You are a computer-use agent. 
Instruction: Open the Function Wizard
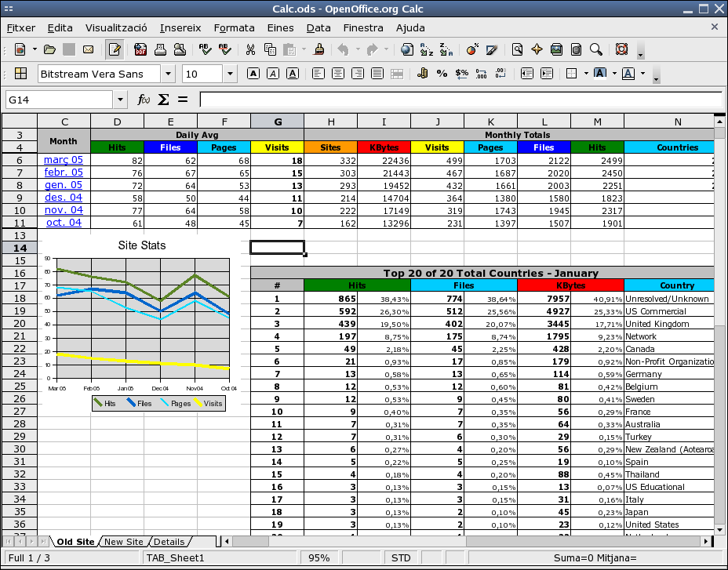pos(144,100)
